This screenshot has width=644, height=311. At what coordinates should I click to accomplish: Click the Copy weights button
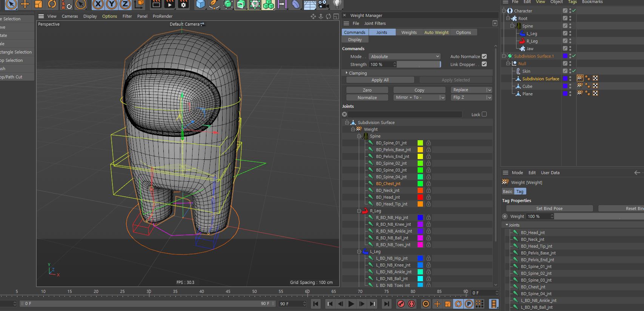pyautogui.click(x=419, y=90)
